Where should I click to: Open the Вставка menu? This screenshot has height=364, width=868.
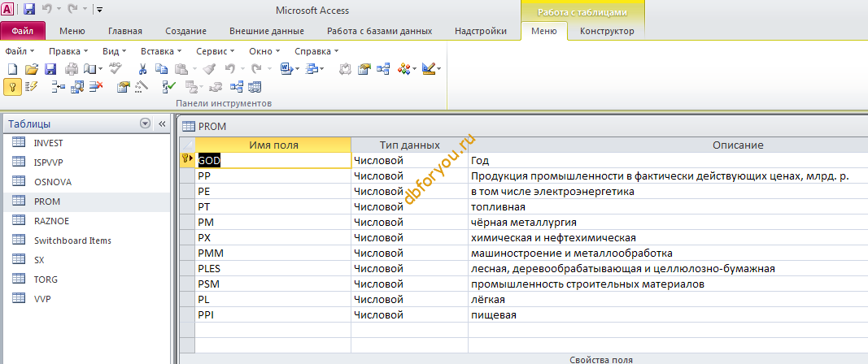[161, 51]
